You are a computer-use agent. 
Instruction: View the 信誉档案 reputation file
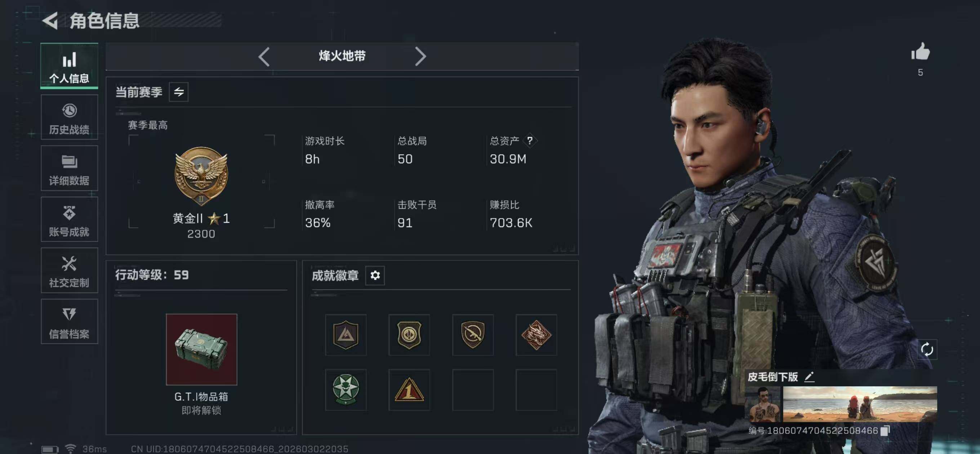click(69, 321)
